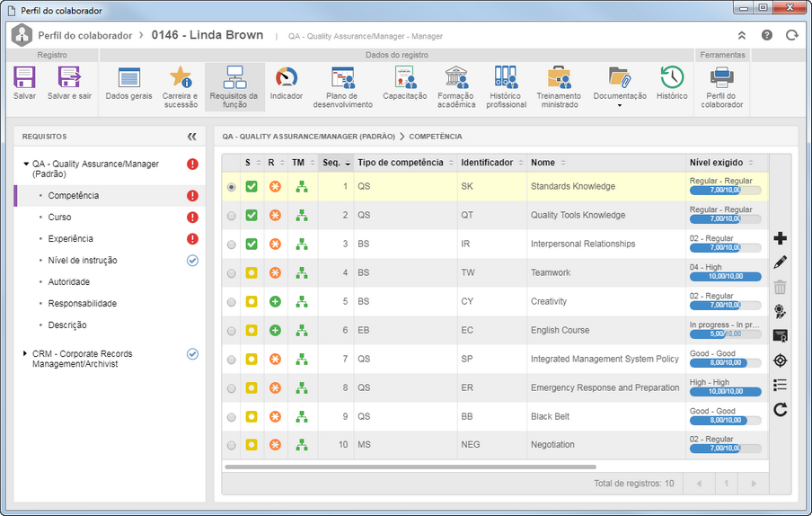The height and width of the screenshot is (516, 812).
Task: Click the list view icon in side toolbar
Action: coord(780,385)
